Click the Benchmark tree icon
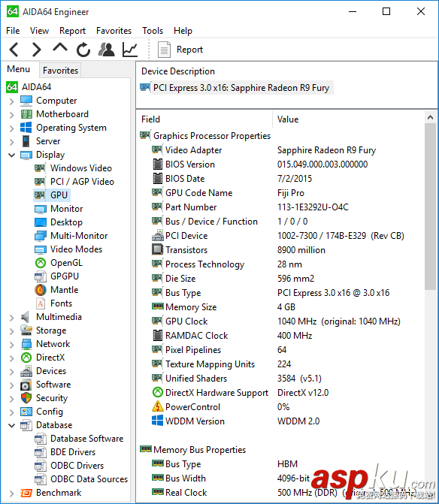Viewport: 439px width, 504px height. click(26, 493)
